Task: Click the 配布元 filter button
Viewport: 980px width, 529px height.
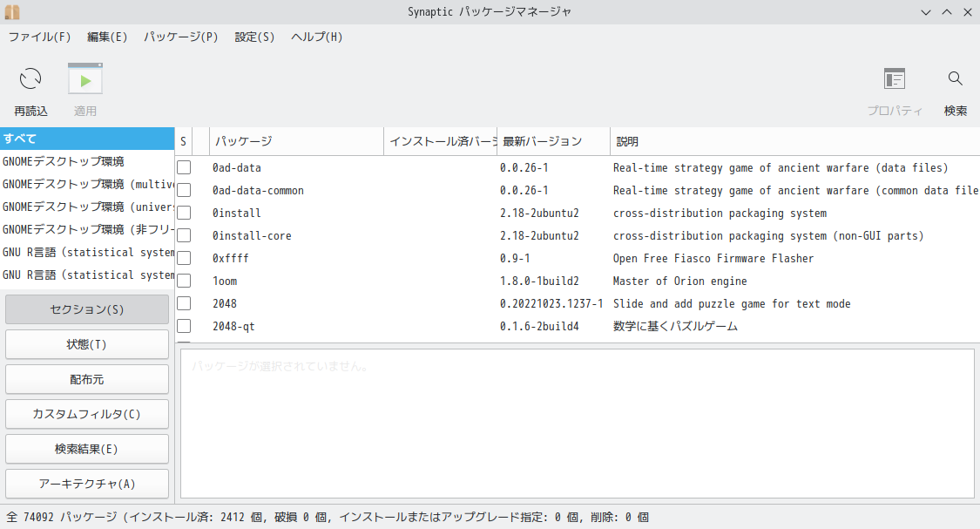Action: (87, 379)
